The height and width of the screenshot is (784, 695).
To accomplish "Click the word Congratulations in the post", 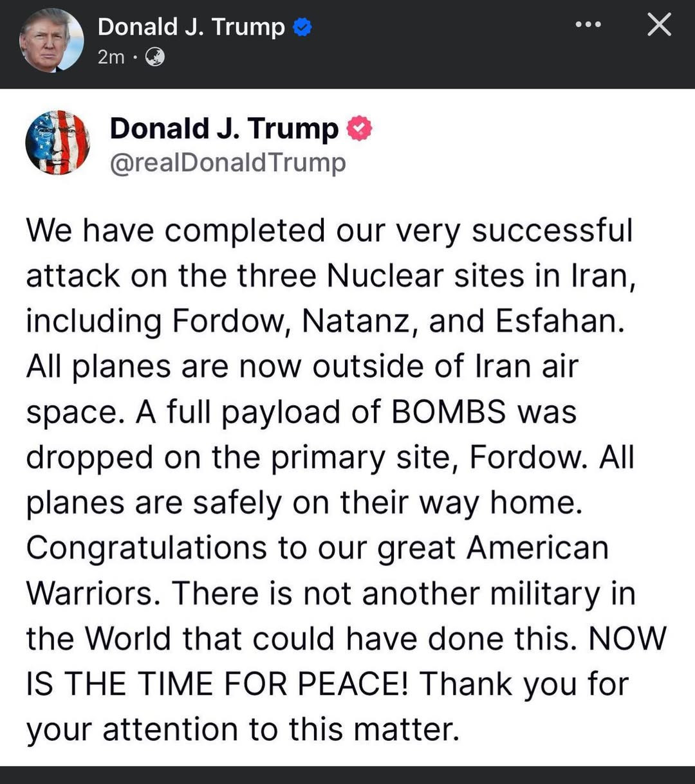I will pyautogui.click(x=146, y=549).
